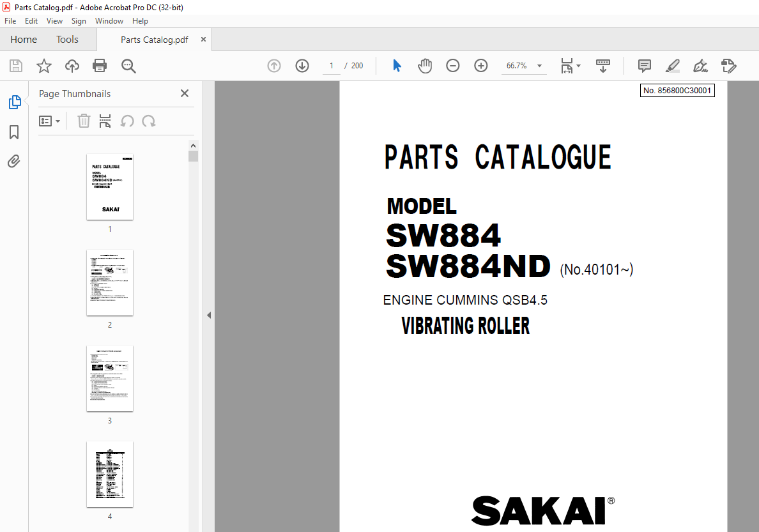Open the Help menu
Viewport: 759px width, 532px height.
click(x=140, y=21)
